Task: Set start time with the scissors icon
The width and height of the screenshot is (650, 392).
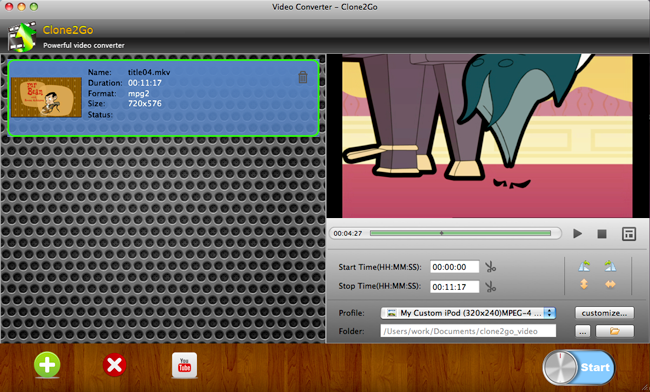Action: (491, 267)
